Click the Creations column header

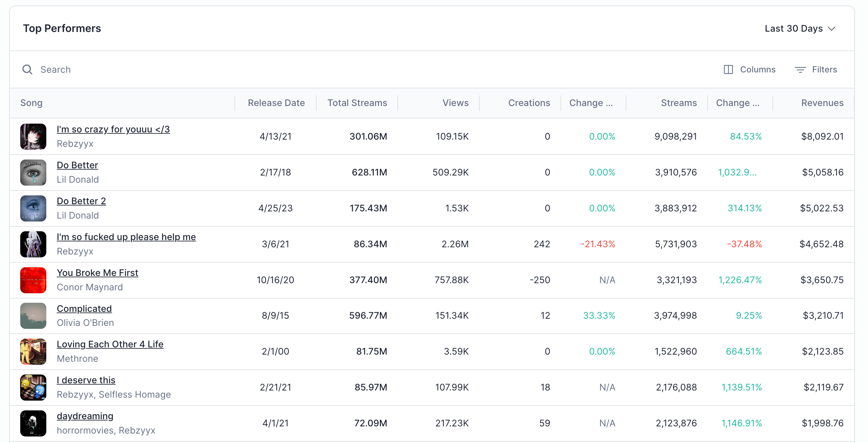pos(529,103)
